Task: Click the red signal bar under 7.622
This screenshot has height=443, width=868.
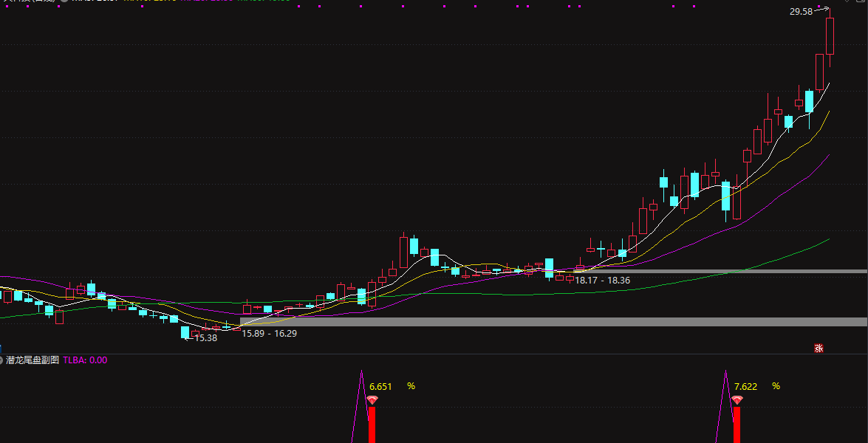Action: (x=737, y=425)
